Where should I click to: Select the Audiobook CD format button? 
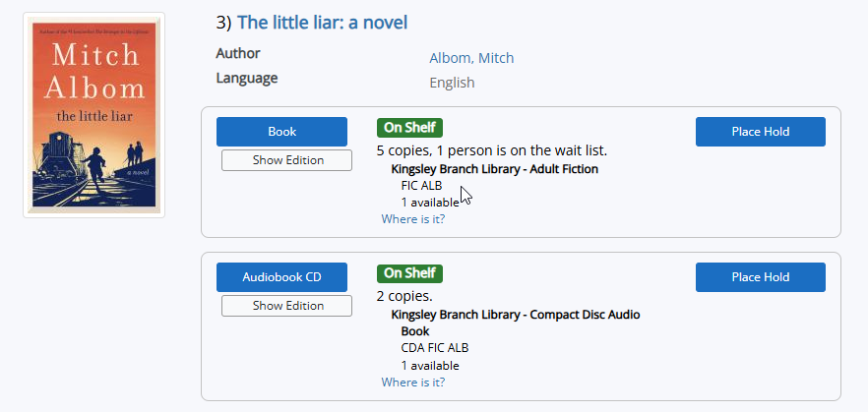point(281,277)
